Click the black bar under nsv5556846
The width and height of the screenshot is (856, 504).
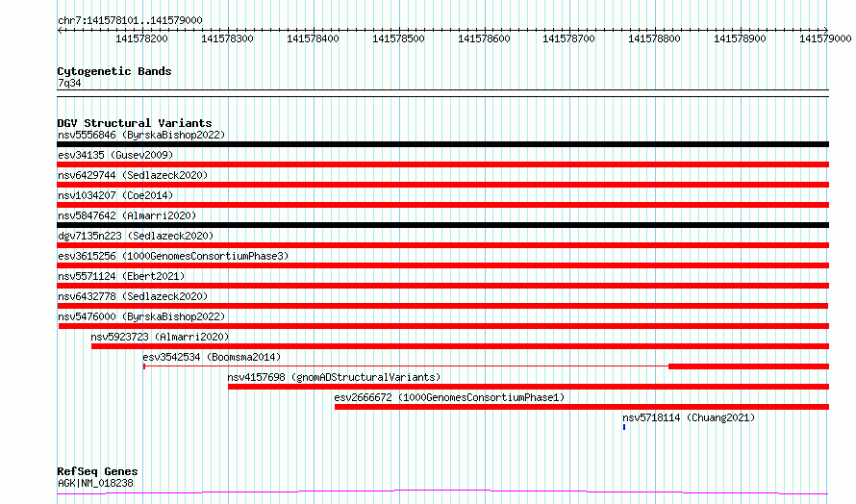442,144
